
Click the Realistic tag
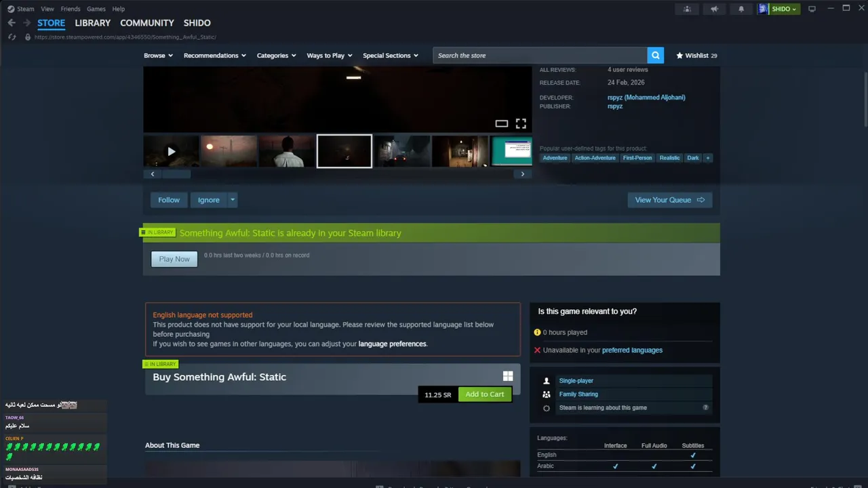[669, 158]
